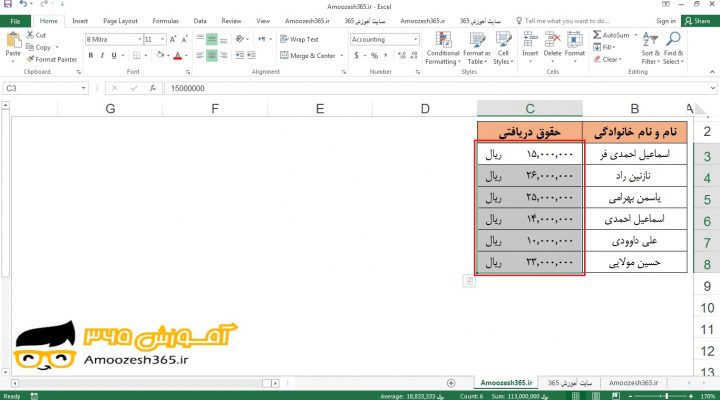Screen dimensions: 720x400
Task: Click the horizontal scrollbar right arrow
Action: 276,383
